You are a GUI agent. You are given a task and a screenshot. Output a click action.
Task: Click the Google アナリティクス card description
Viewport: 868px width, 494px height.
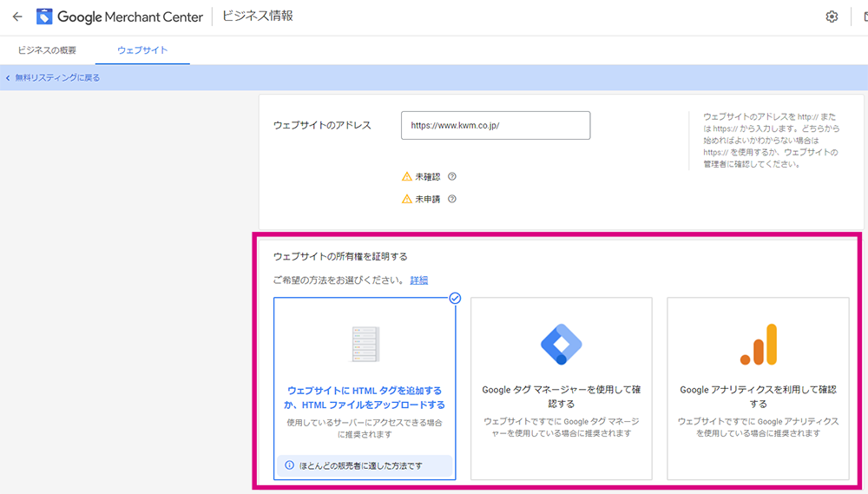click(758, 427)
